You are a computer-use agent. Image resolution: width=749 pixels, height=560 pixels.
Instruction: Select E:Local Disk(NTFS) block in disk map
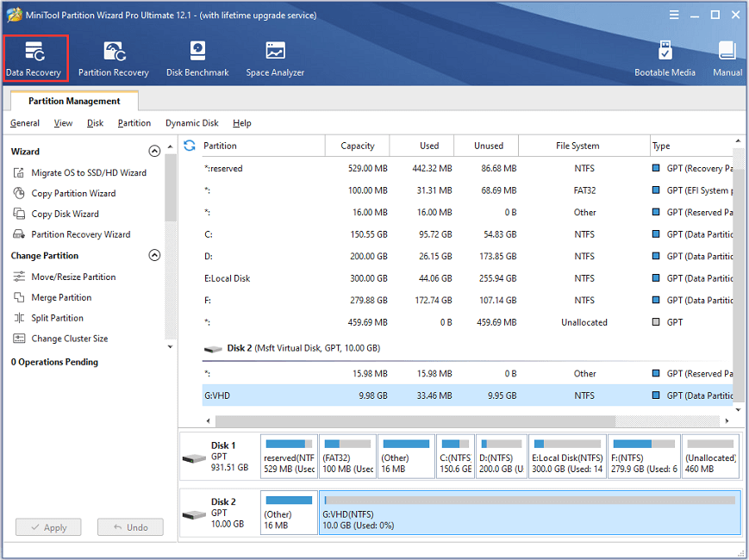point(567,457)
